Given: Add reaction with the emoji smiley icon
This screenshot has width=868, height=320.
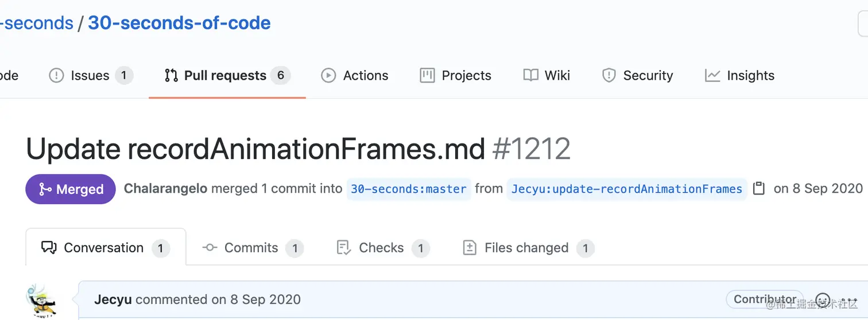Looking at the screenshot, I should [x=823, y=300].
